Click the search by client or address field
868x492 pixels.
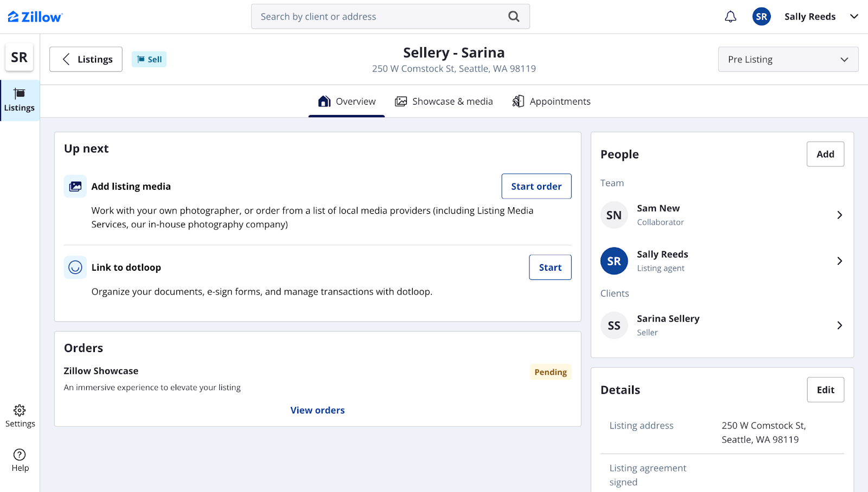click(x=380, y=16)
